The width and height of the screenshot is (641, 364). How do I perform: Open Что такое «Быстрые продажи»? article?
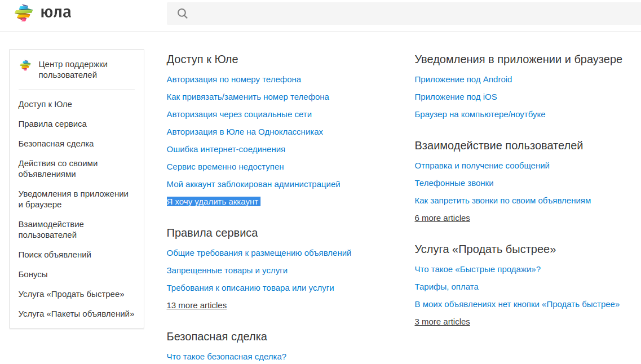point(478,269)
